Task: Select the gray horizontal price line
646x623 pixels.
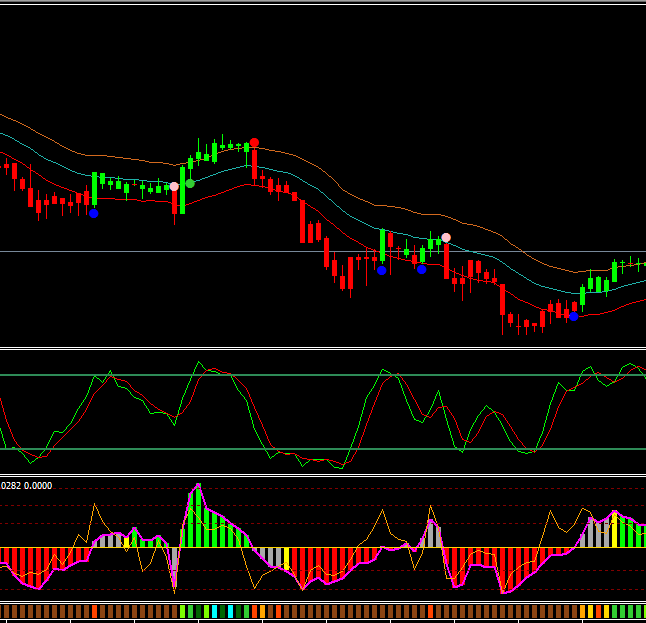Action: (323, 251)
